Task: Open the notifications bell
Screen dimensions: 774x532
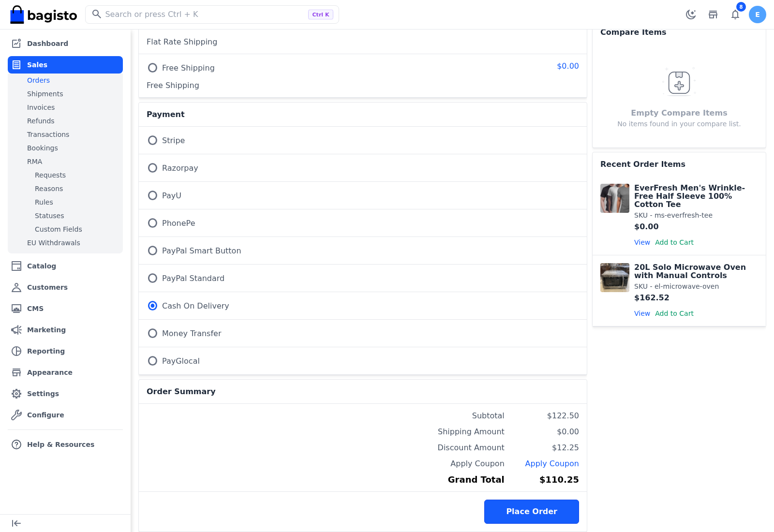Action: tap(735, 15)
